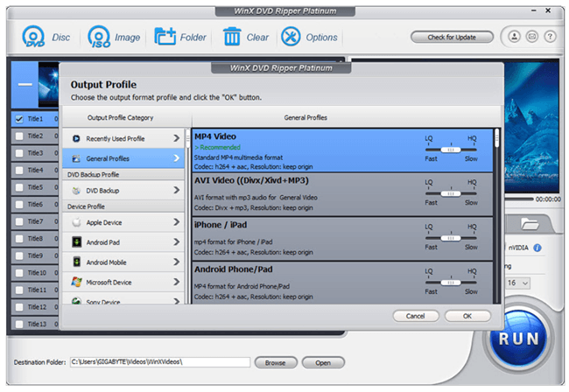Open the dropdown showing value 16
569x392 pixels.
[518, 283]
